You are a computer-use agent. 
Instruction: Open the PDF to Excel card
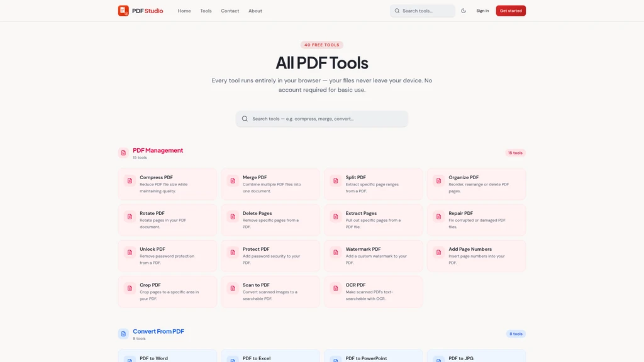pos(270,356)
